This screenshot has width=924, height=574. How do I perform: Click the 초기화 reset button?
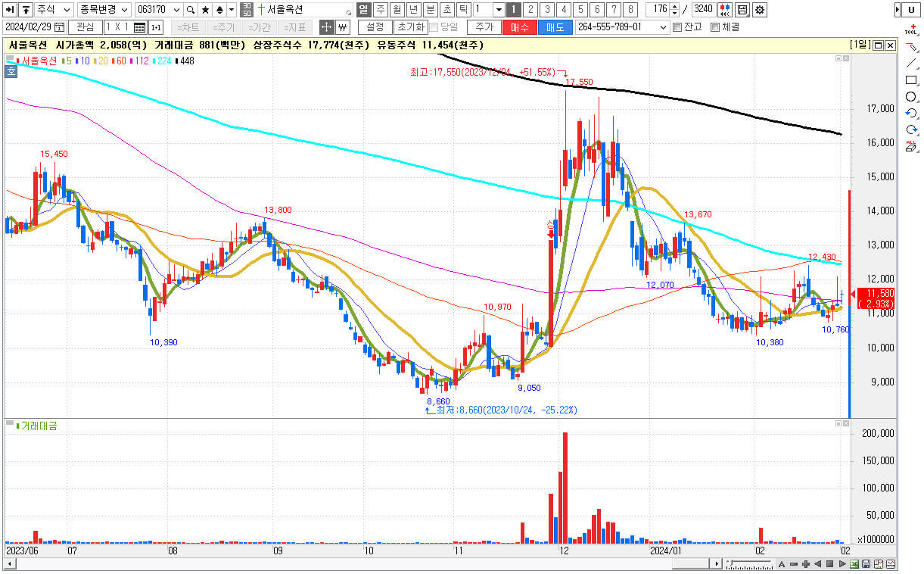click(x=411, y=27)
